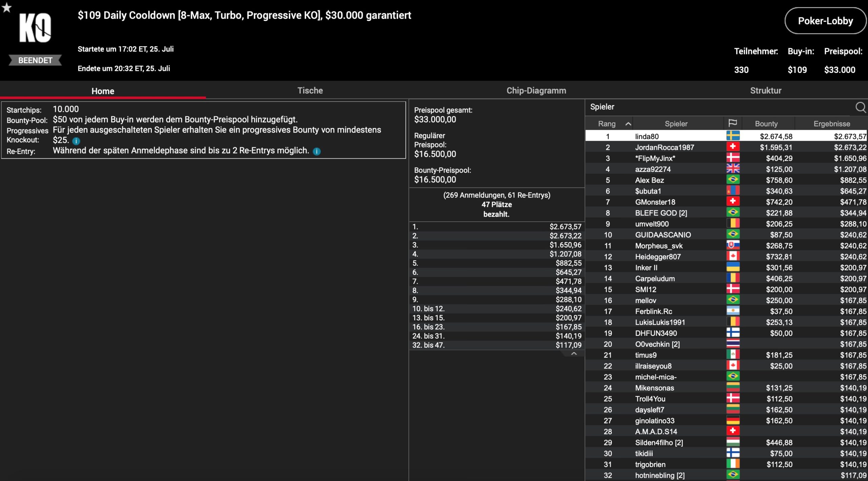This screenshot has width=868, height=481.
Task: Sort by Bounty column header
Action: (x=766, y=124)
